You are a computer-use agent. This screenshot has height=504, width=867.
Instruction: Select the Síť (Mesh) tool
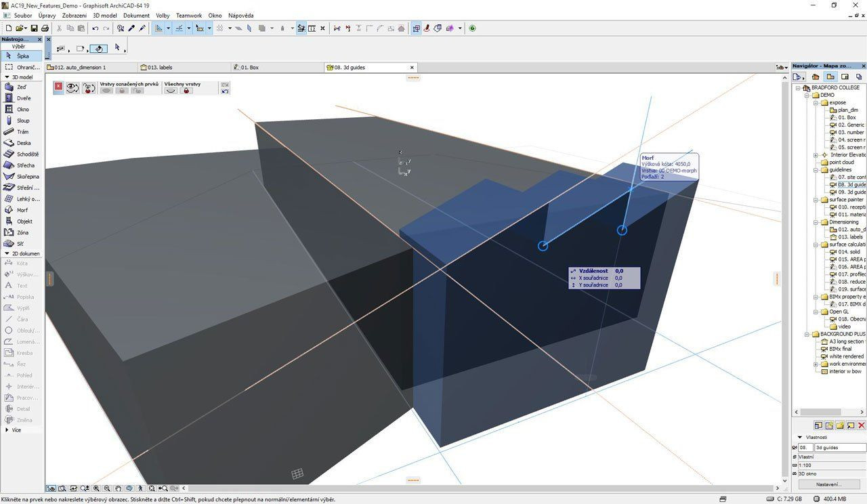click(x=20, y=243)
